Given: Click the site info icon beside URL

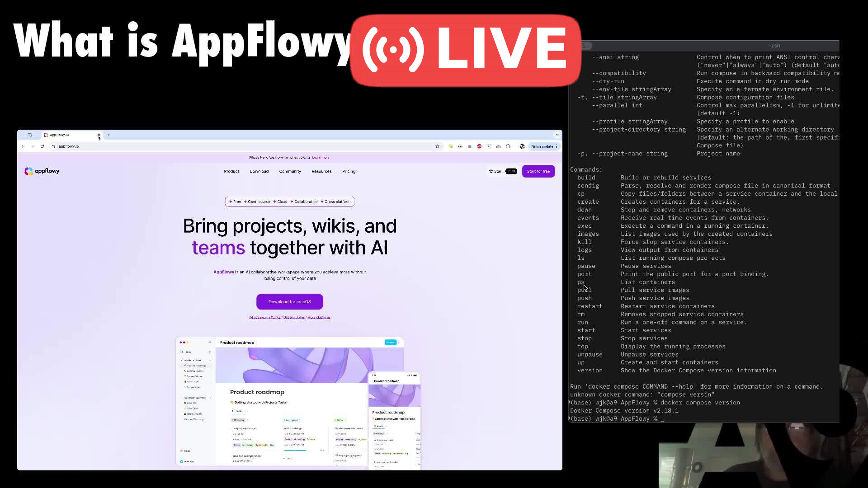Looking at the screenshot, I should (53, 146).
